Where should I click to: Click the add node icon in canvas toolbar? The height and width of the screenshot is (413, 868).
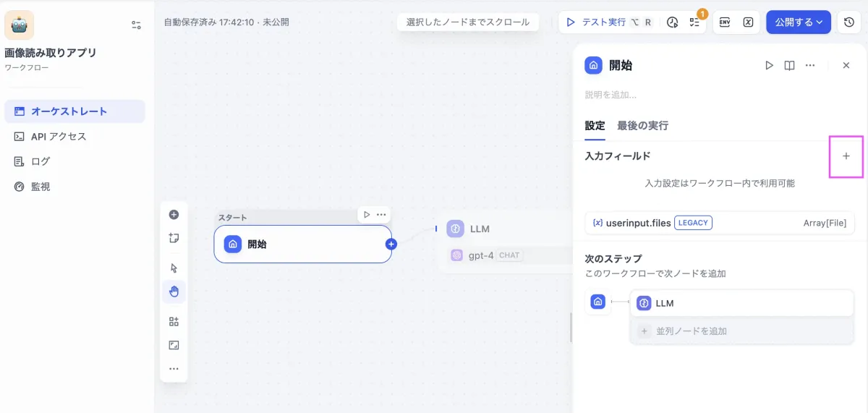pyautogui.click(x=174, y=215)
